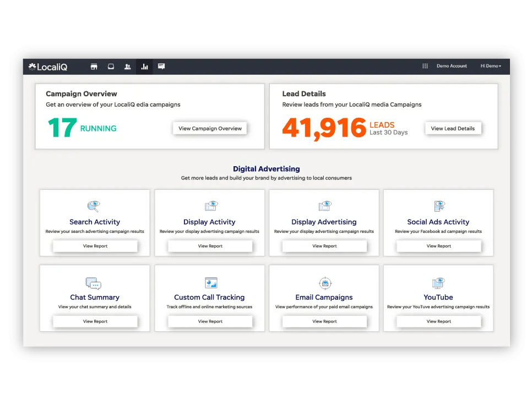
Task: Open the storefront icon in top navigation
Action: pyautogui.click(x=94, y=67)
